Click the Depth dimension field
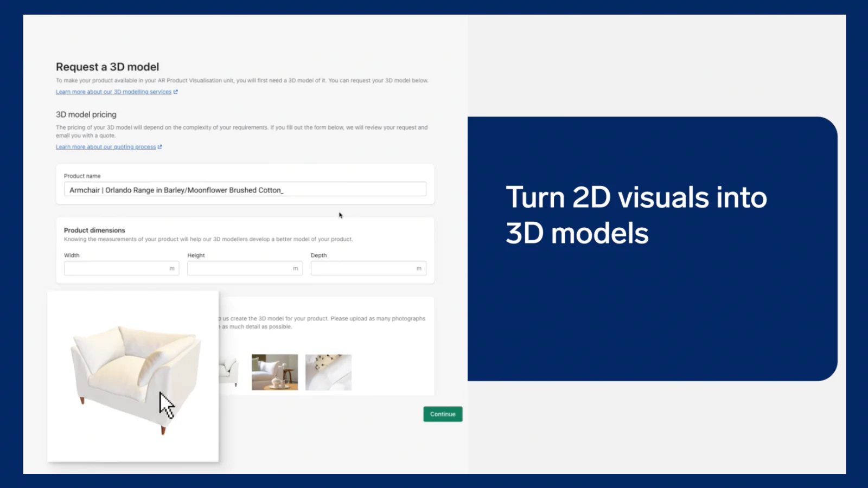Screen dimensions: 868x488 (x=368, y=268)
